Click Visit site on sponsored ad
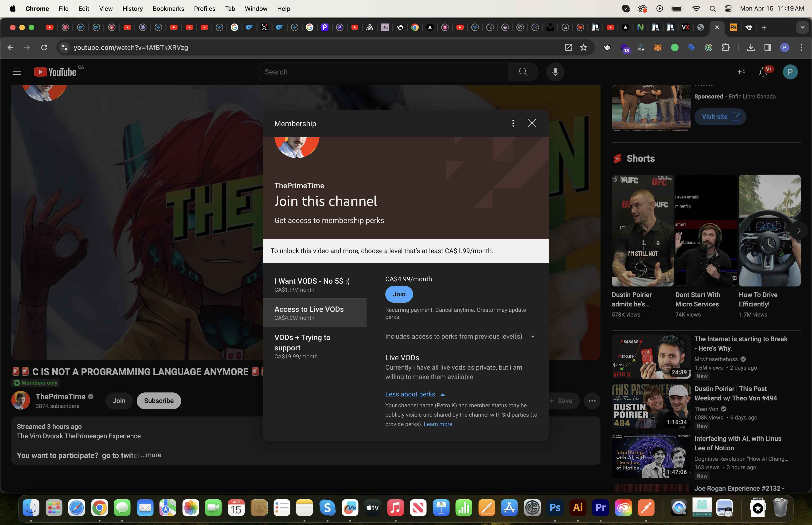Screen dimensions: 812x525 pos(720,117)
